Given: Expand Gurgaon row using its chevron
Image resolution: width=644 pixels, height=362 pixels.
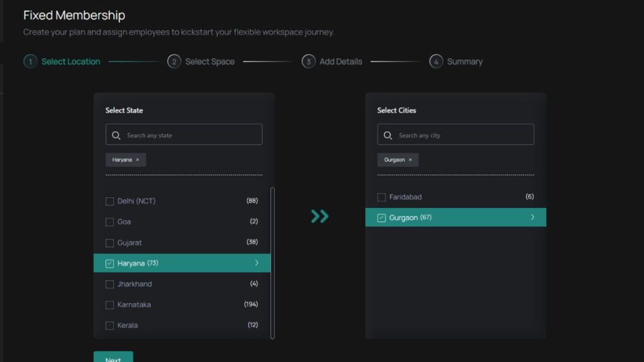Looking at the screenshot, I should [533, 217].
